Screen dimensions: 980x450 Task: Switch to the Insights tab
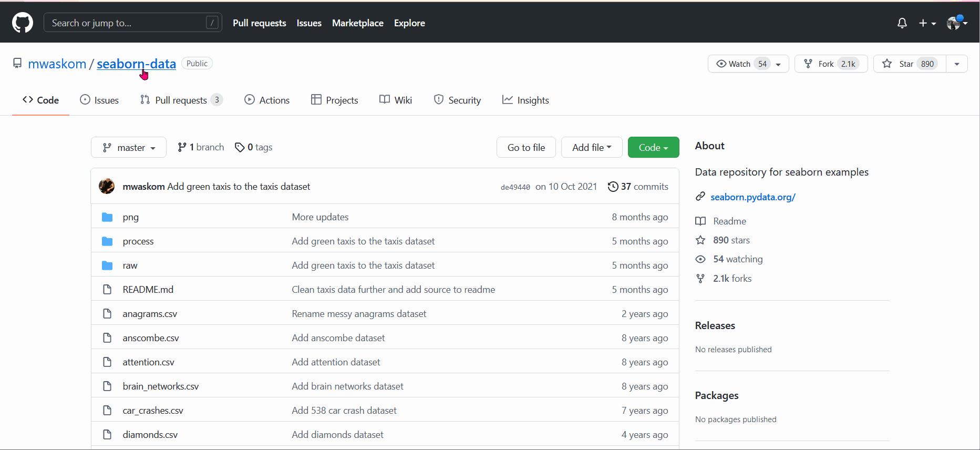pyautogui.click(x=525, y=100)
